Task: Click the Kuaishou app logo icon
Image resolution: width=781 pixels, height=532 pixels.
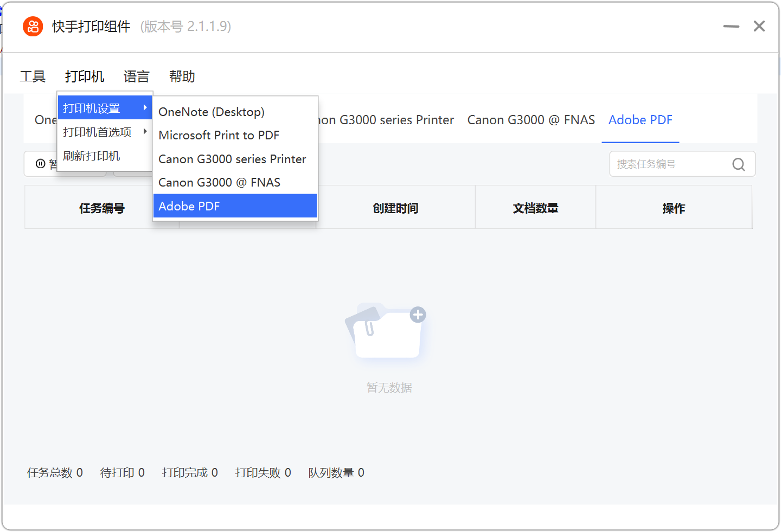Action: pyautogui.click(x=33, y=26)
